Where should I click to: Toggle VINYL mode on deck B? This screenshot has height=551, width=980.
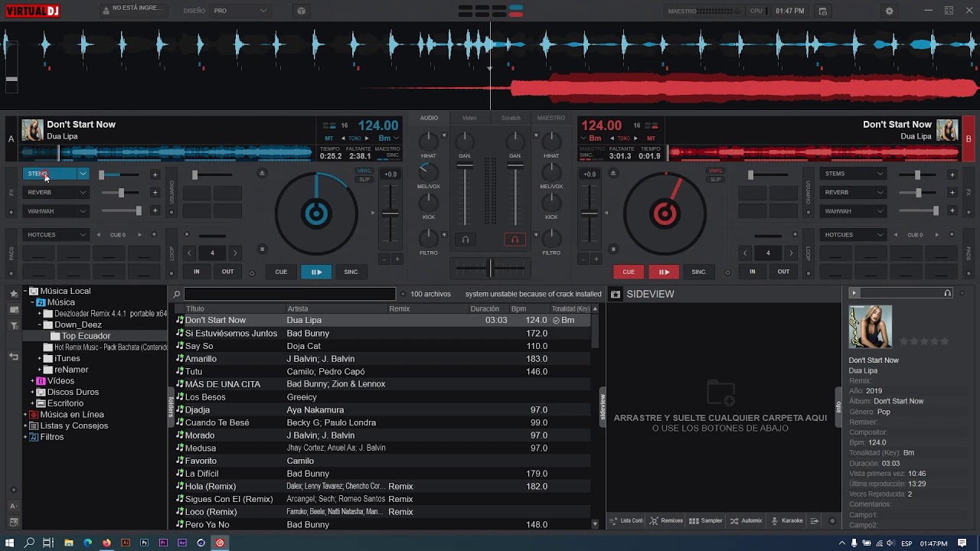coord(715,171)
